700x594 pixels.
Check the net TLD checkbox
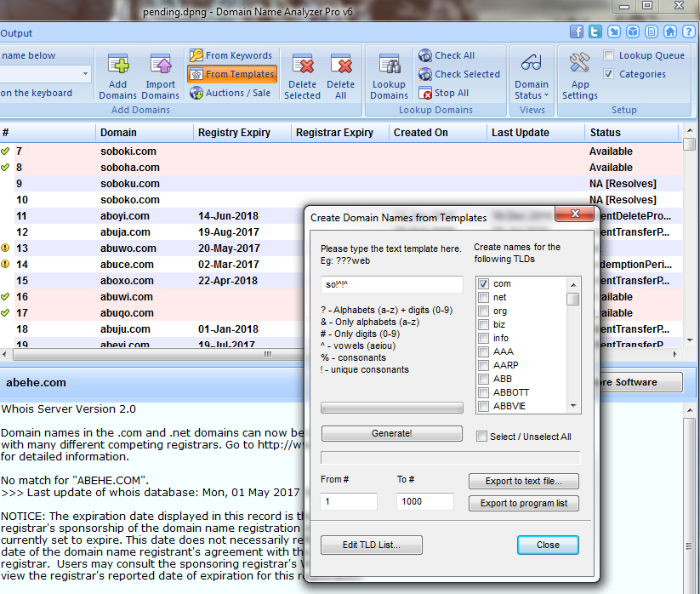pyautogui.click(x=483, y=298)
